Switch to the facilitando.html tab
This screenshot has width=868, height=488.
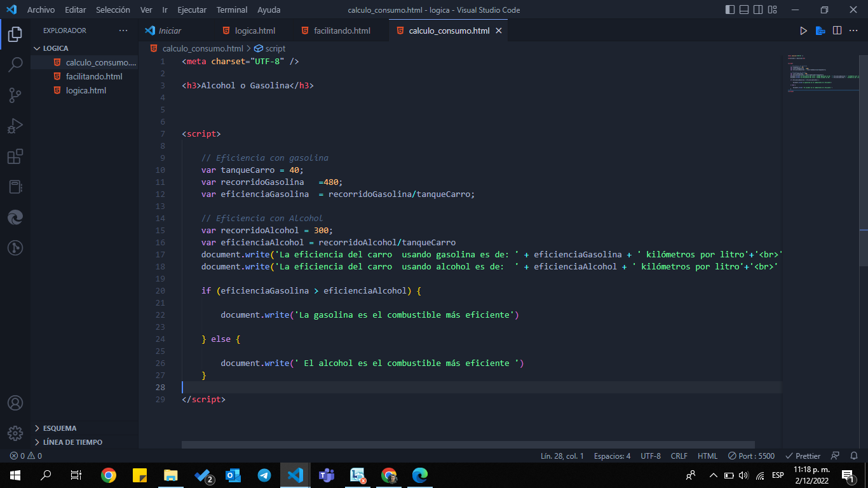(x=342, y=30)
